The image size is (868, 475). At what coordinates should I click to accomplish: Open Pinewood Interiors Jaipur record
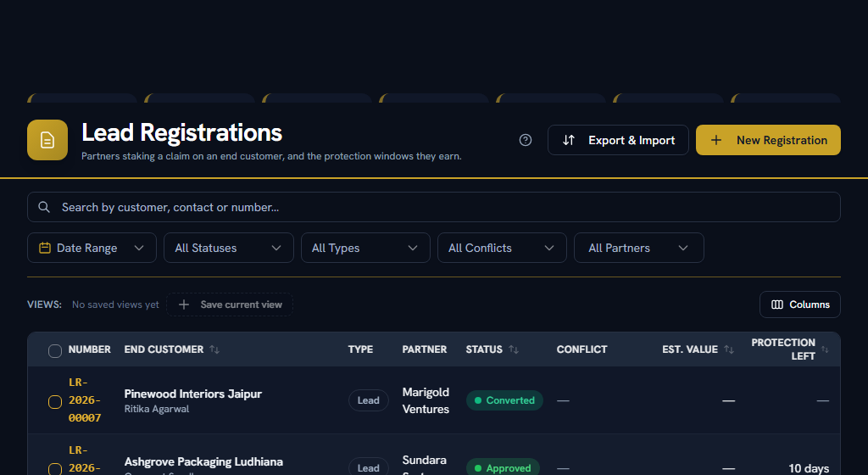[x=192, y=394]
